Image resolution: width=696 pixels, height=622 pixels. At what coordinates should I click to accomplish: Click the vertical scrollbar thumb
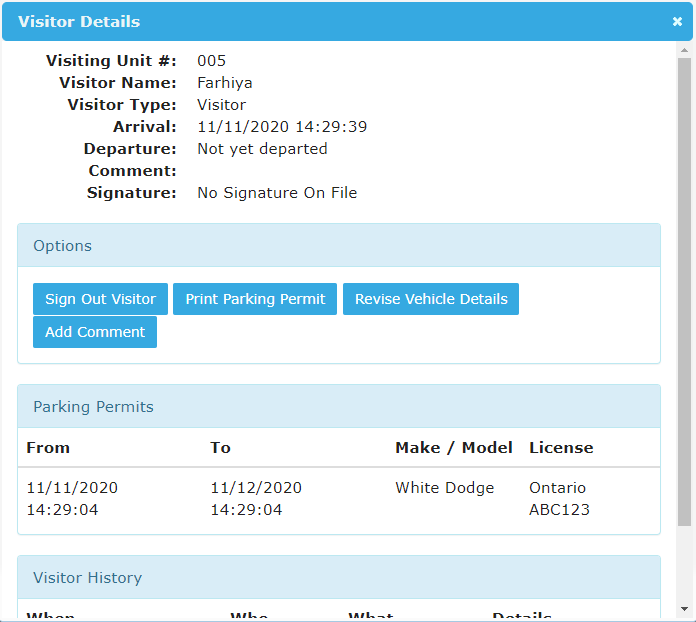pyautogui.click(x=685, y=290)
